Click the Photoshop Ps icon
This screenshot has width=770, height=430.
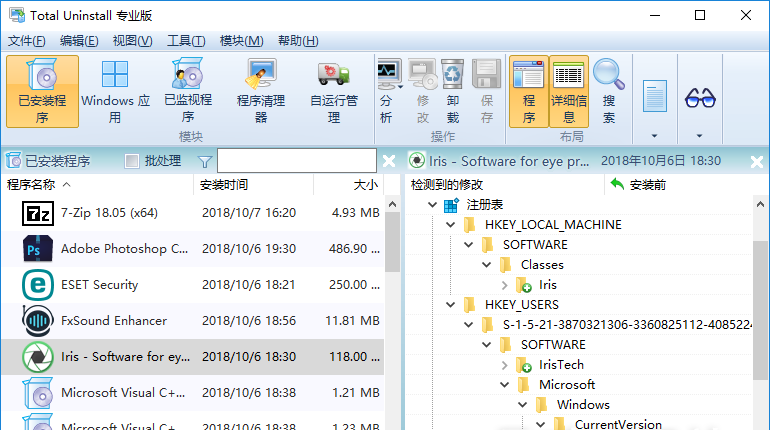(x=38, y=249)
